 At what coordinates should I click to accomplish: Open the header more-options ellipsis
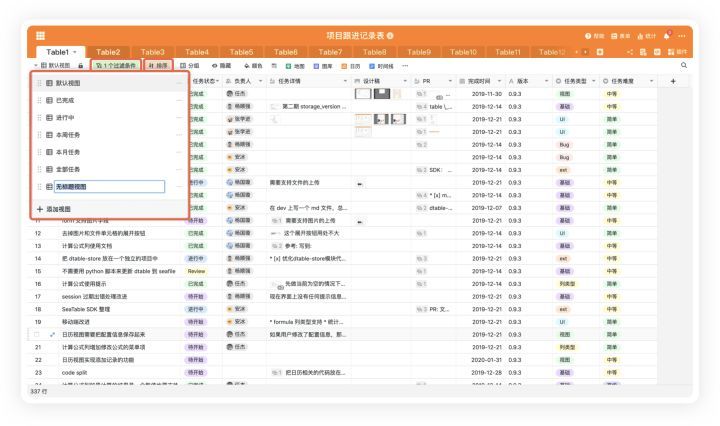(x=682, y=36)
